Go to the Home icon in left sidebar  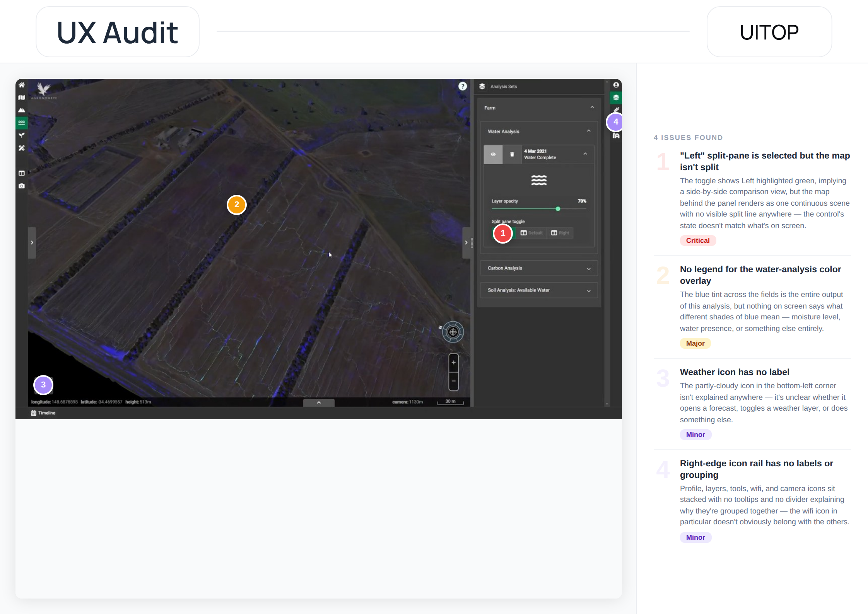coord(22,85)
